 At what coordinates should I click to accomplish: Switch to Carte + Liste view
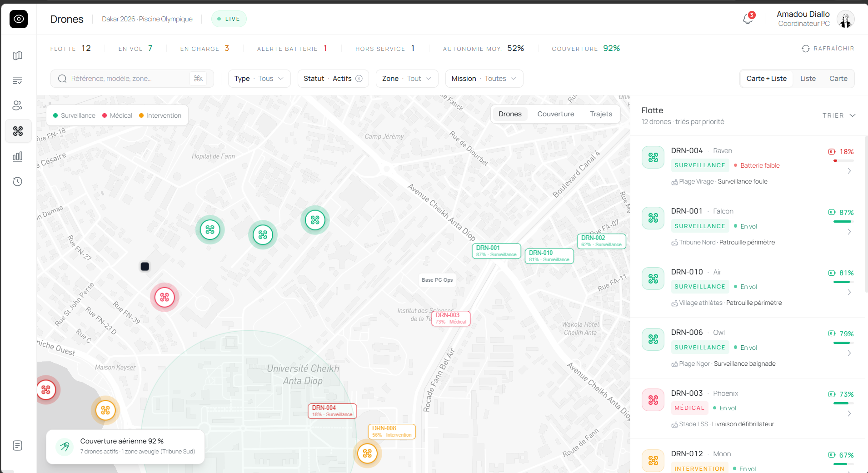coord(766,79)
